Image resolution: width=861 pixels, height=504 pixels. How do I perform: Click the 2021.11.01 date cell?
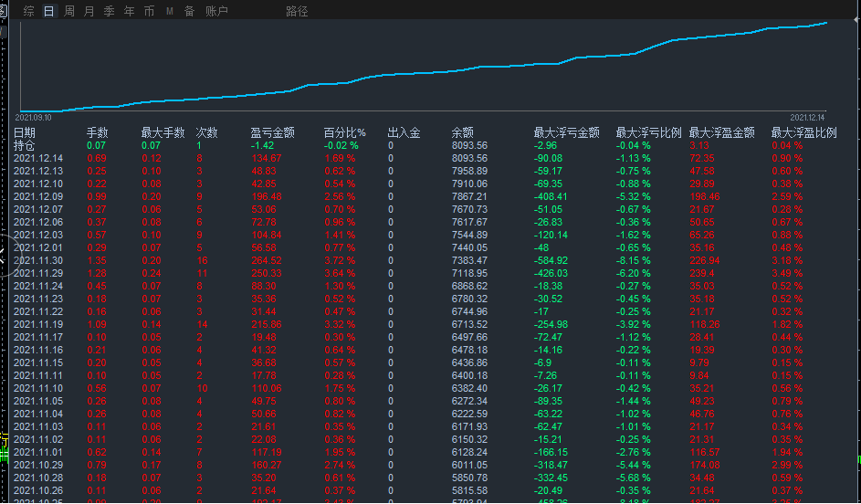click(38, 452)
